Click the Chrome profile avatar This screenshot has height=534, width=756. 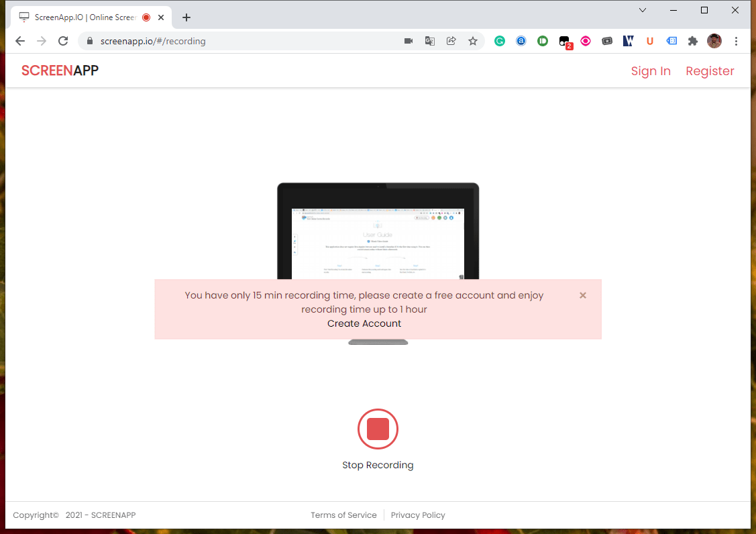(x=714, y=41)
